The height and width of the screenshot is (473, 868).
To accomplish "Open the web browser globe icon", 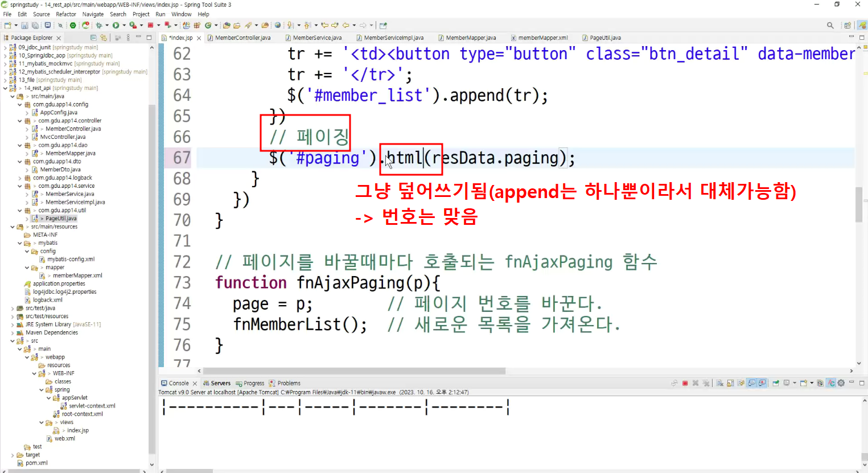I will click(x=277, y=25).
